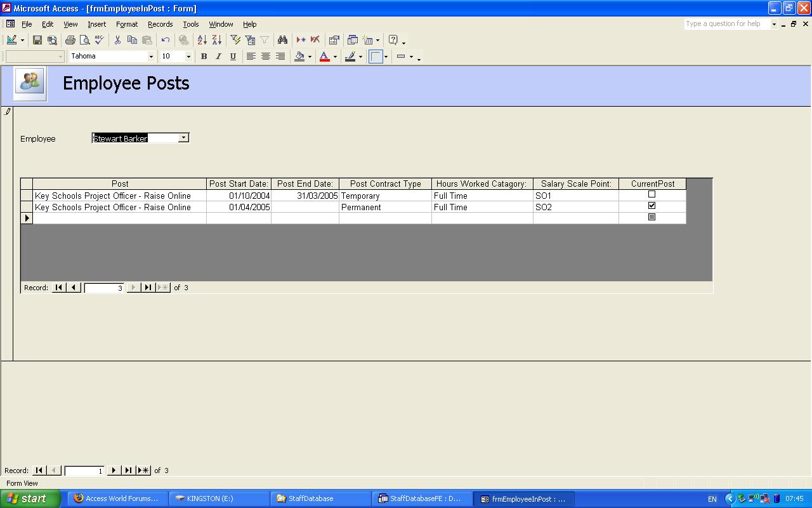Viewport: 812px width, 508px height.
Task: Align text left in formatting toolbar
Action: coord(251,57)
